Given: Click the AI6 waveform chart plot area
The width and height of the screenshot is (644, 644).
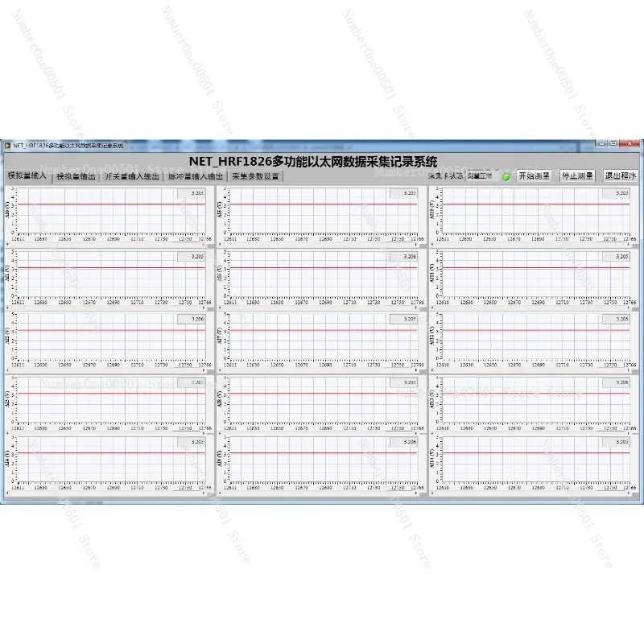Looking at the screenshot, I should 324,274.
